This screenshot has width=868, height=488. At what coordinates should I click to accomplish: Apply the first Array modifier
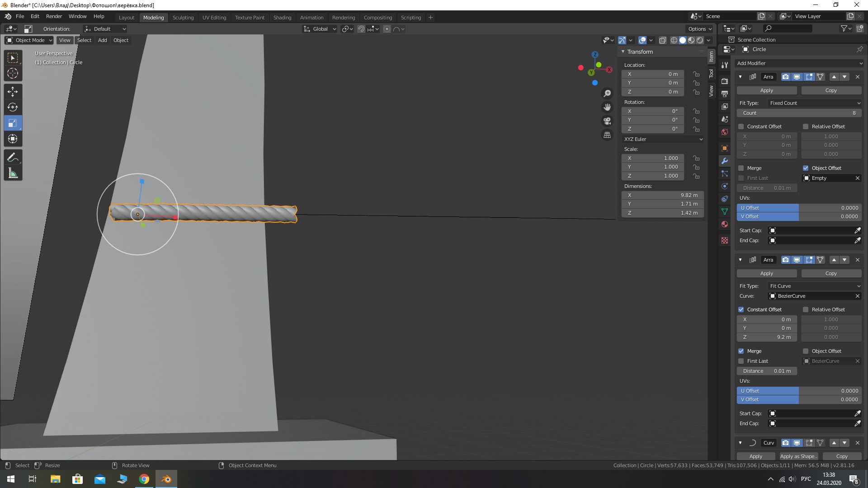767,90
